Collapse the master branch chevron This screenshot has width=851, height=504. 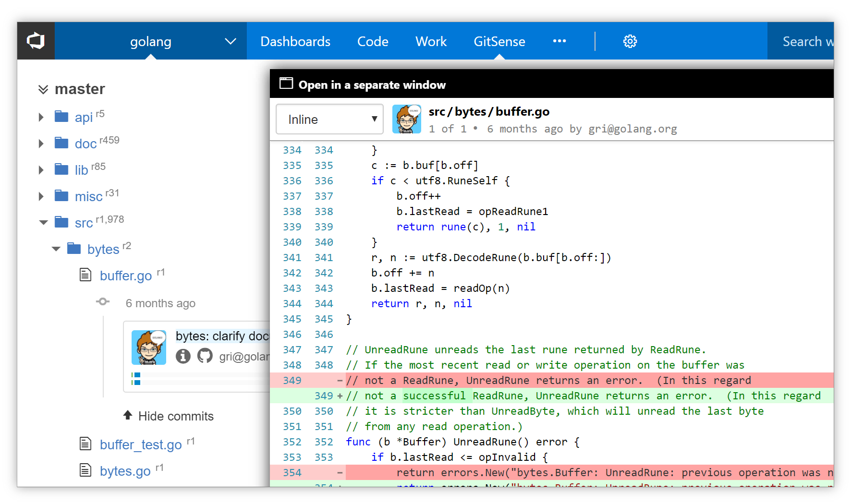coord(43,89)
